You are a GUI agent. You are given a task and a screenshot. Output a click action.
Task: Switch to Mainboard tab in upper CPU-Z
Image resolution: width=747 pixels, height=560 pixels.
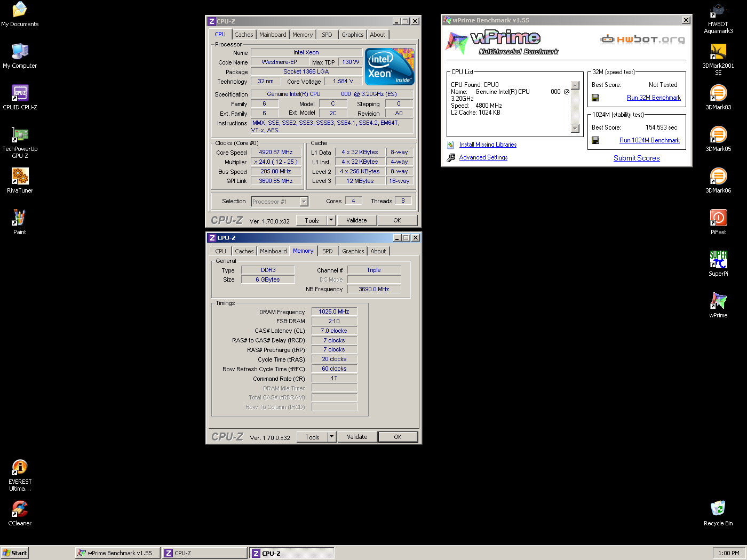point(273,35)
